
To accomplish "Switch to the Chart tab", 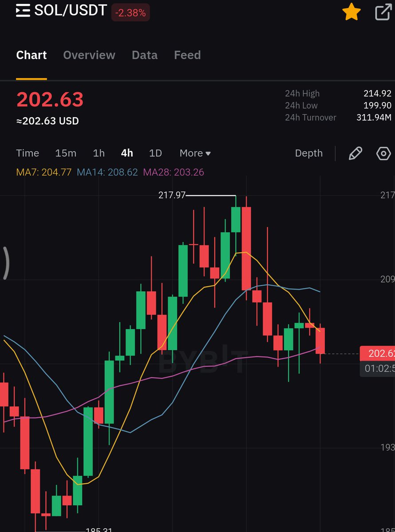I will point(32,55).
